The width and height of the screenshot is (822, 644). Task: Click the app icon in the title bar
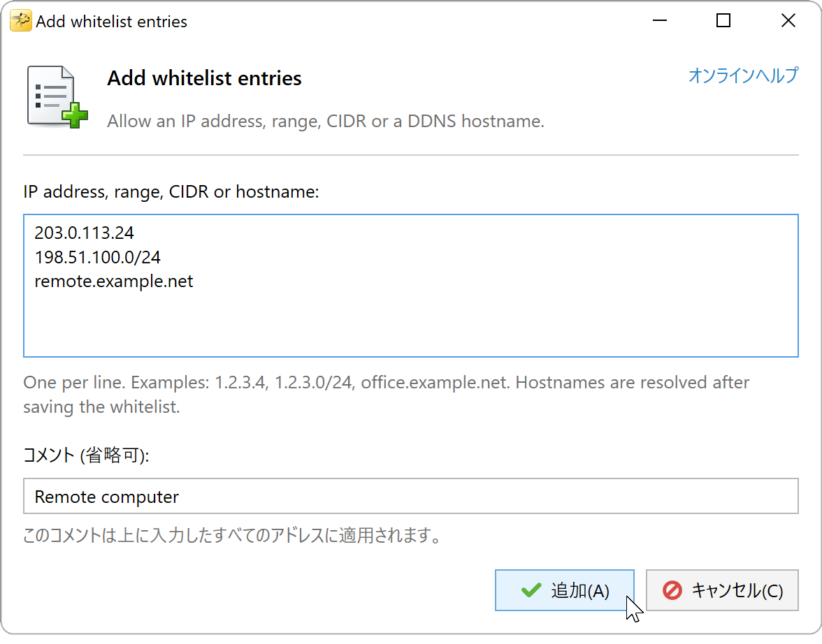pyautogui.click(x=20, y=21)
